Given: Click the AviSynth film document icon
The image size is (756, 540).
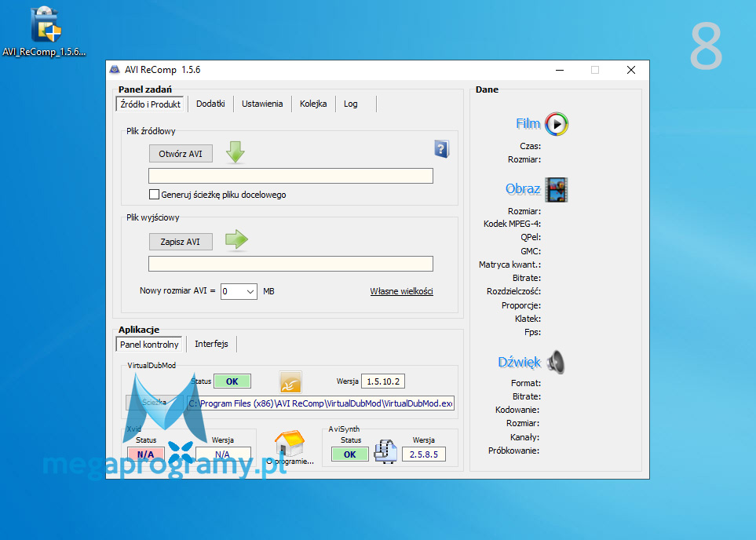Looking at the screenshot, I should [x=385, y=452].
